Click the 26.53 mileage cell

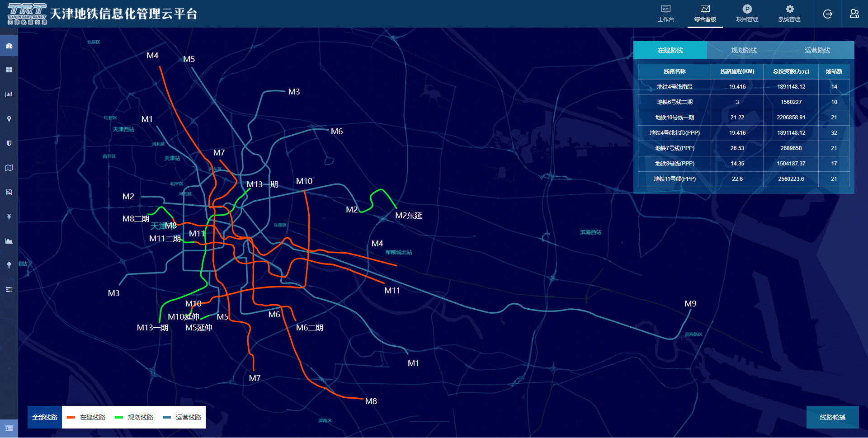[x=737, y=148]
